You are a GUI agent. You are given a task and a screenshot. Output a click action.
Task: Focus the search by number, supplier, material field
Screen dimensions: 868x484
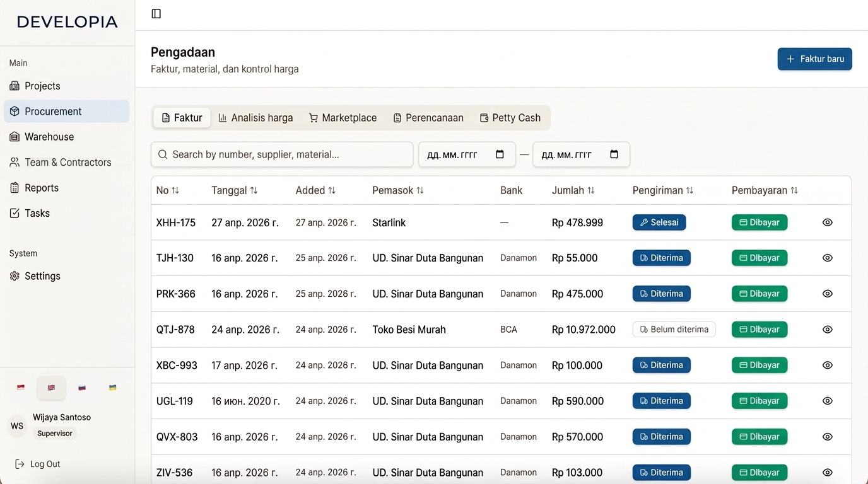coord(282,154)
